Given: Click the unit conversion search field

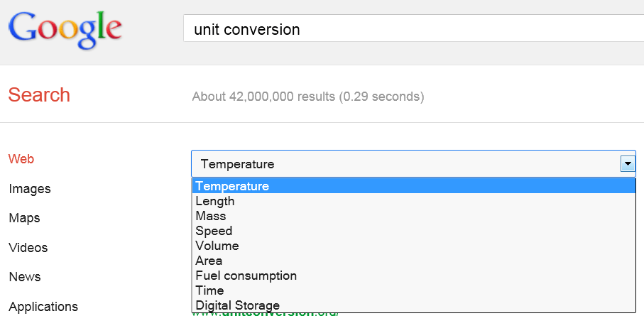Looking at the screenshot, I should pyautogui.click(x=412, y=30).
